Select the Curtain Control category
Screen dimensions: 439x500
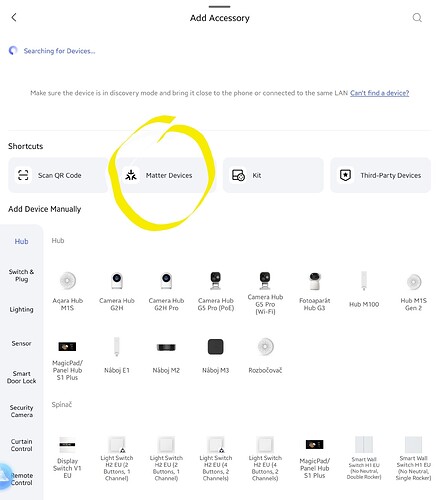[21, 445]
